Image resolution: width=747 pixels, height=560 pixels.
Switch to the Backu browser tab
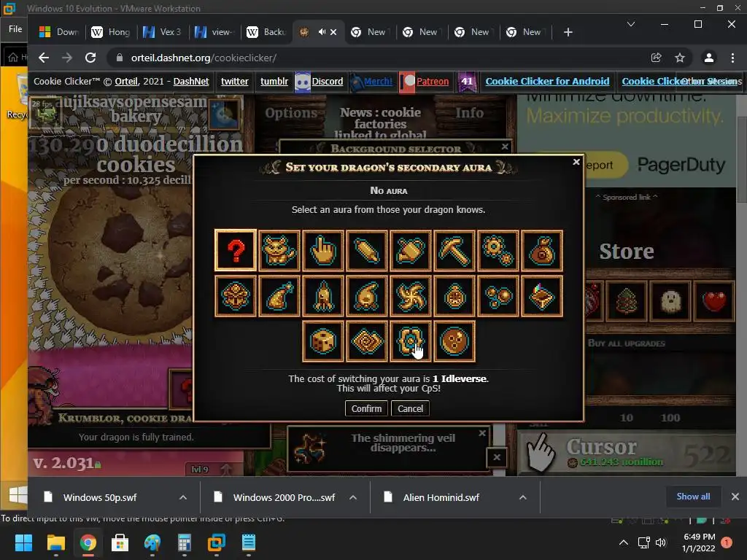click(x=267, y=32)
